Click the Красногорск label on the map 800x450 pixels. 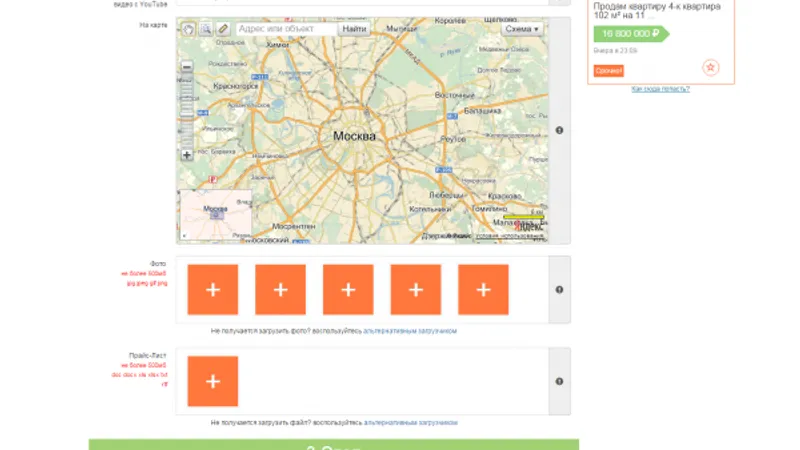(236, 86)
